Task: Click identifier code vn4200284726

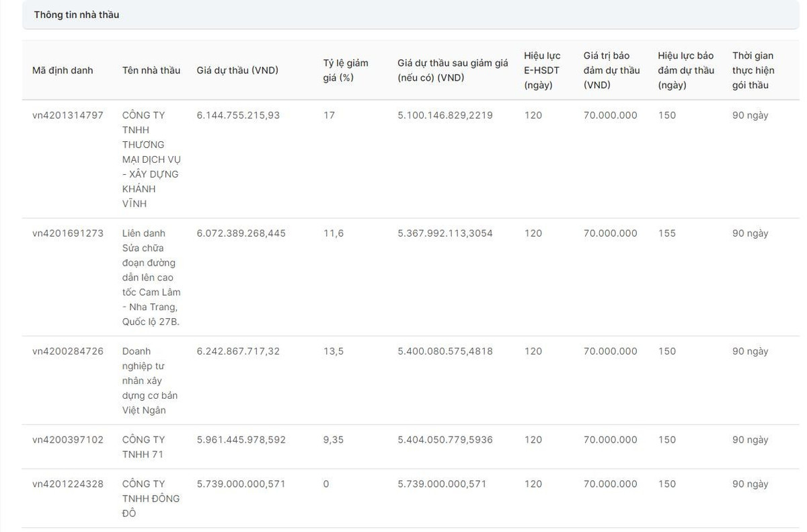Action: [x=68, y=351]
